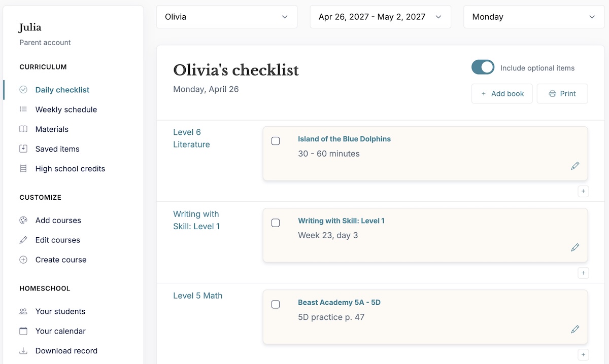Screen dimensions: 609x364
Task: Open Writing with Skill: Level 1 card title
Action: tap(341, 221)
